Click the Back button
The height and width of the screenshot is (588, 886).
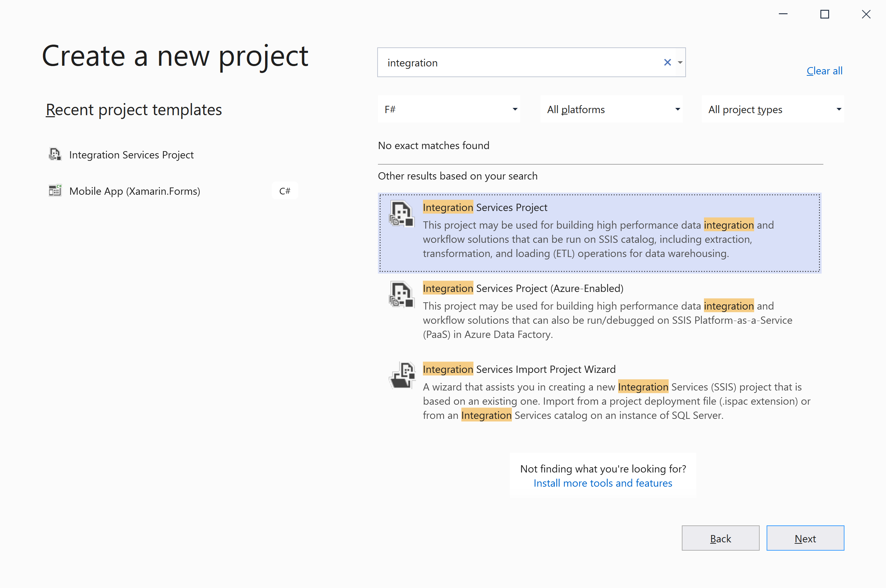[x=720, y=538]
